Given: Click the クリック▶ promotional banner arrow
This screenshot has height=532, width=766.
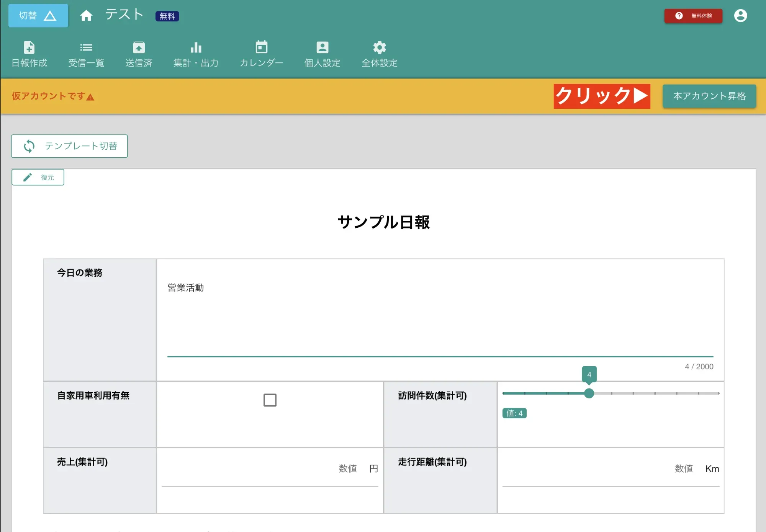Looking at the screenshot, I should click(x=602, y=96).
